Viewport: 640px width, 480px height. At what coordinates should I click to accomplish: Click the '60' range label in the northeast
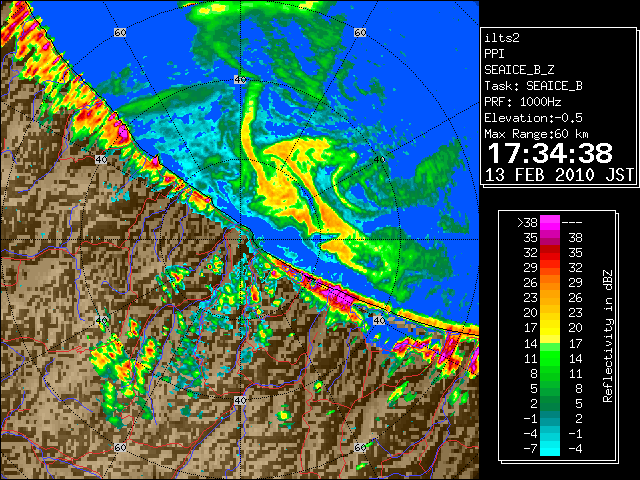[x=360, y=33]
